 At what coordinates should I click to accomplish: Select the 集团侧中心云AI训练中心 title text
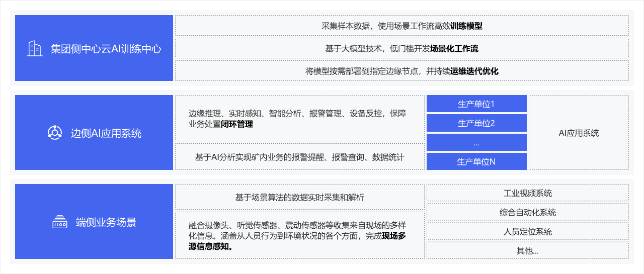click(x=106, y=49)
